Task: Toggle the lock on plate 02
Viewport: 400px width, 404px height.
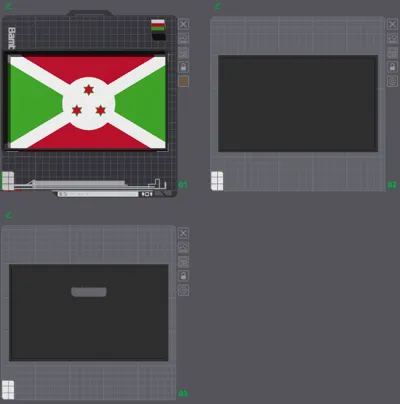Action: pyautogui.click(x=392, y=67)
